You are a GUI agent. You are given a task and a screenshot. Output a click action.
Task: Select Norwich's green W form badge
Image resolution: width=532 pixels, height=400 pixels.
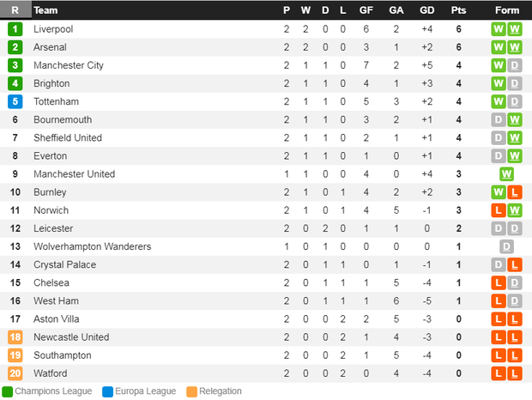pos(515,210)
